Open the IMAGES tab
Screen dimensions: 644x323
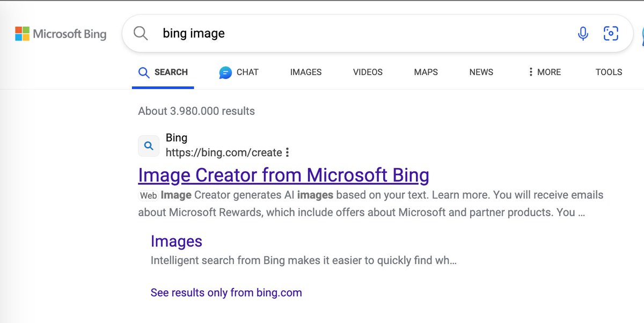point(306,72)
